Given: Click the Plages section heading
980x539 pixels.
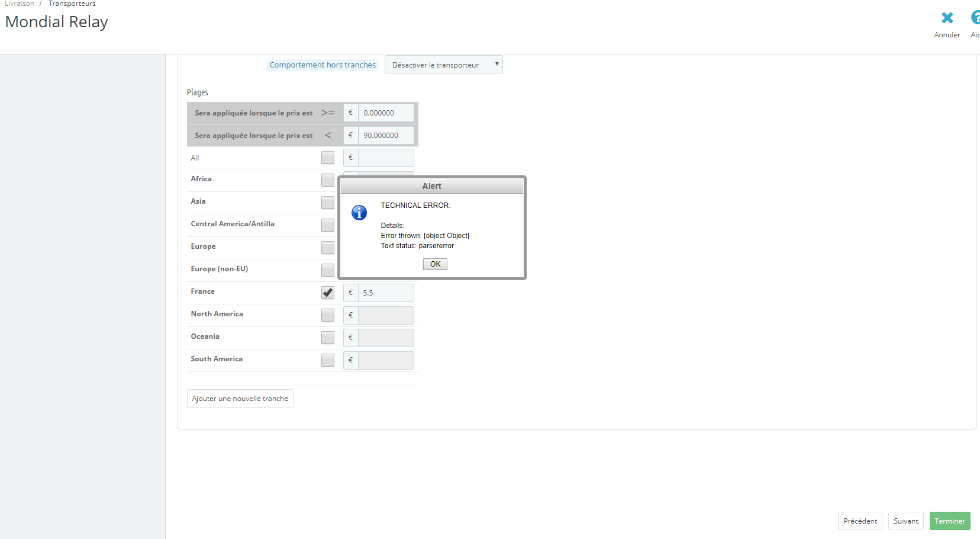Looking at the screenshot, I should (x=198, y=92).
